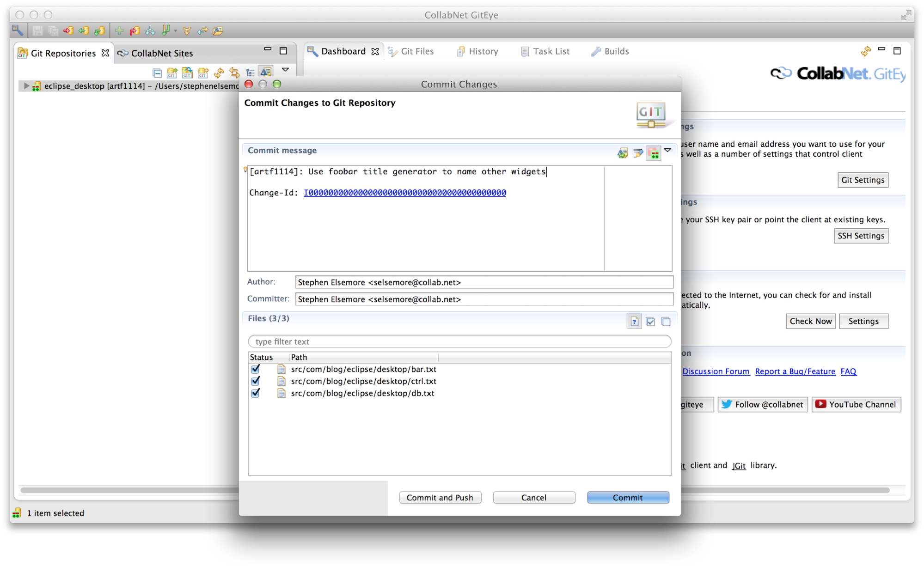Select the Add Signed-off-by icon

click(638, 153)
